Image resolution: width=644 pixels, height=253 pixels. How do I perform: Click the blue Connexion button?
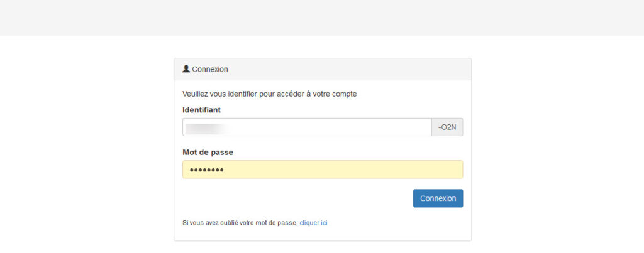[x=438, y=198]
